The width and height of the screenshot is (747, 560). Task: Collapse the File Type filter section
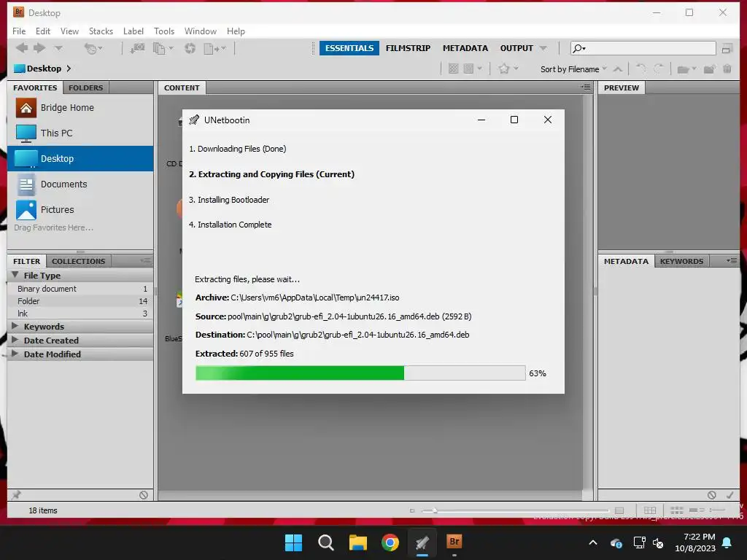coord(15,275)
